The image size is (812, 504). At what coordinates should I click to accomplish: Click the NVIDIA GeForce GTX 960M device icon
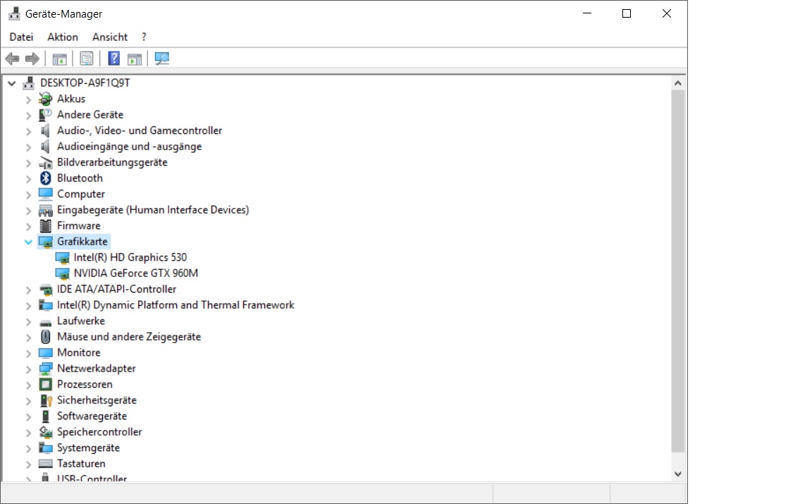click(62, 273)
